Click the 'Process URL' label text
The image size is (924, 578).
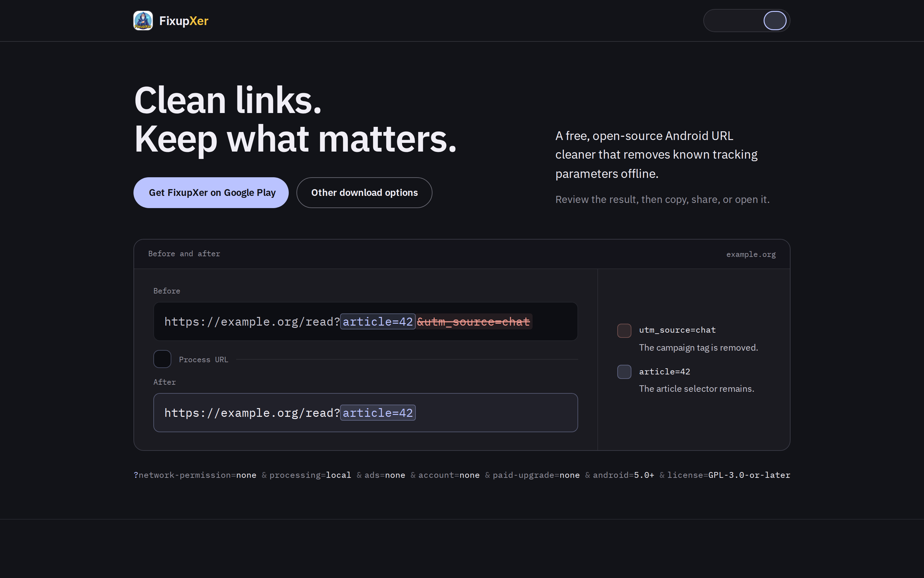203,360
